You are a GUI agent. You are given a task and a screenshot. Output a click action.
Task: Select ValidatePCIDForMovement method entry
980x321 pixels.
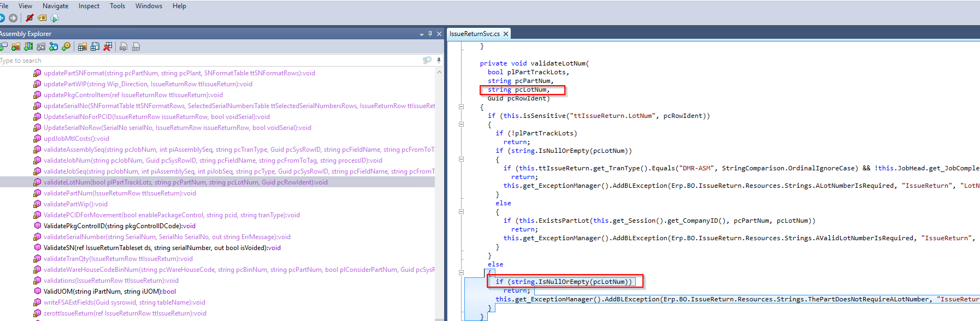coord(172,215)
